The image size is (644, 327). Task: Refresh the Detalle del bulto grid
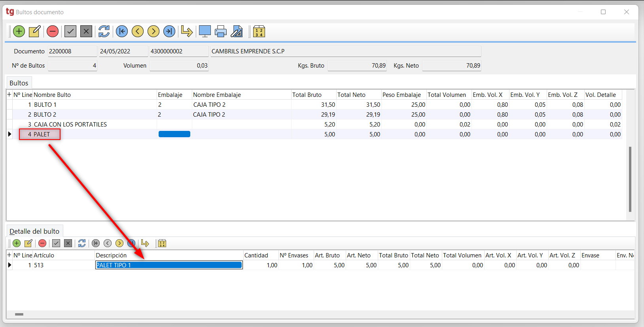pos(82,243)
